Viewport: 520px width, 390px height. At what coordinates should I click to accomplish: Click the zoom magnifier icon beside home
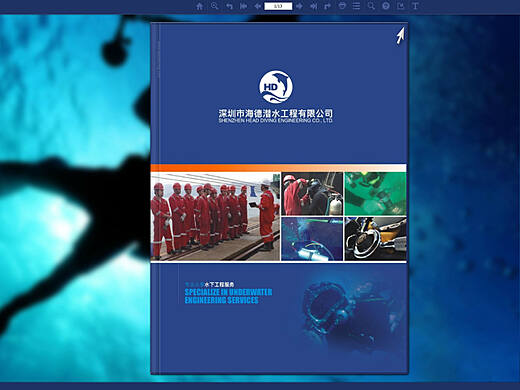coord(214,6)
